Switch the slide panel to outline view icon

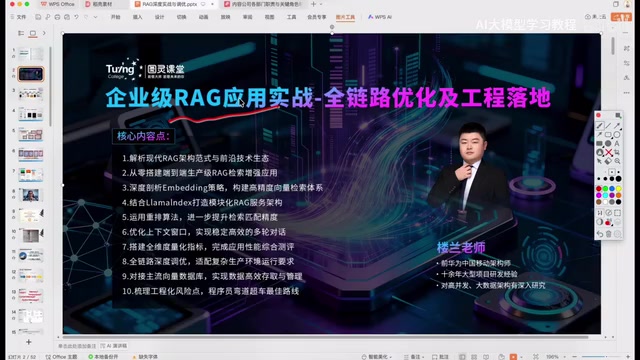pyautogui.click(x=21, y=33)
